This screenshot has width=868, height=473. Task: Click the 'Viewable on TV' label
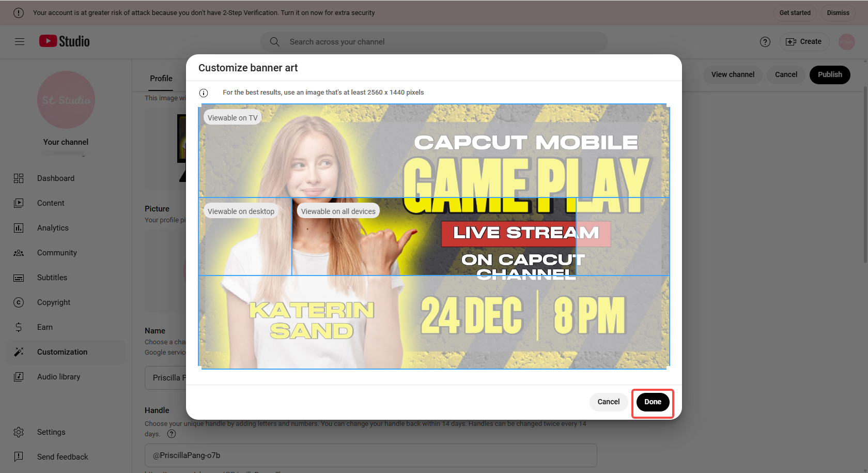tap(233, 118)
